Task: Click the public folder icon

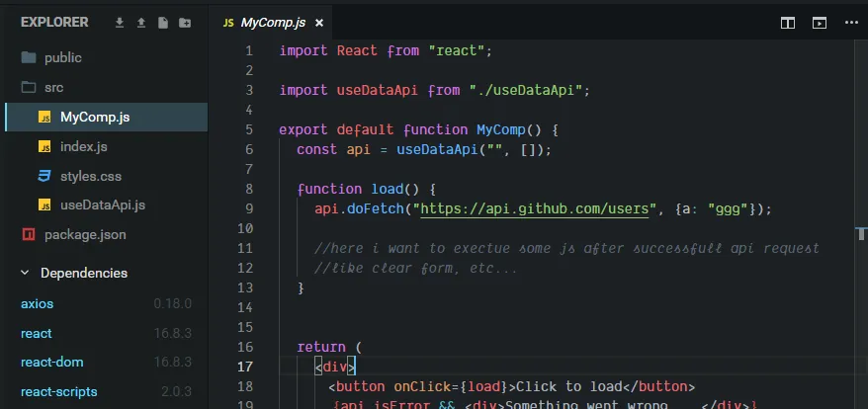Action: point(29,57)
